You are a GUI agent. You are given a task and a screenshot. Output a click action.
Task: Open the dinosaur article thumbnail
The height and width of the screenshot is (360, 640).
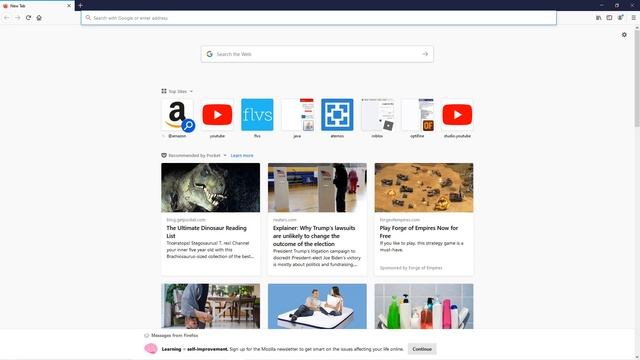point(210,188)
